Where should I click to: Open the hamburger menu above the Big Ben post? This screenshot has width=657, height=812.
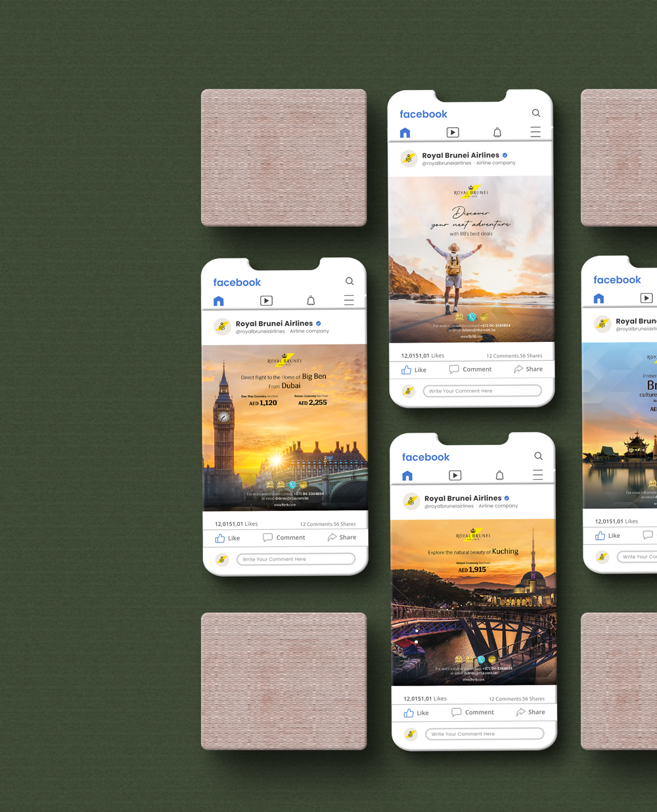click(349, 300)
